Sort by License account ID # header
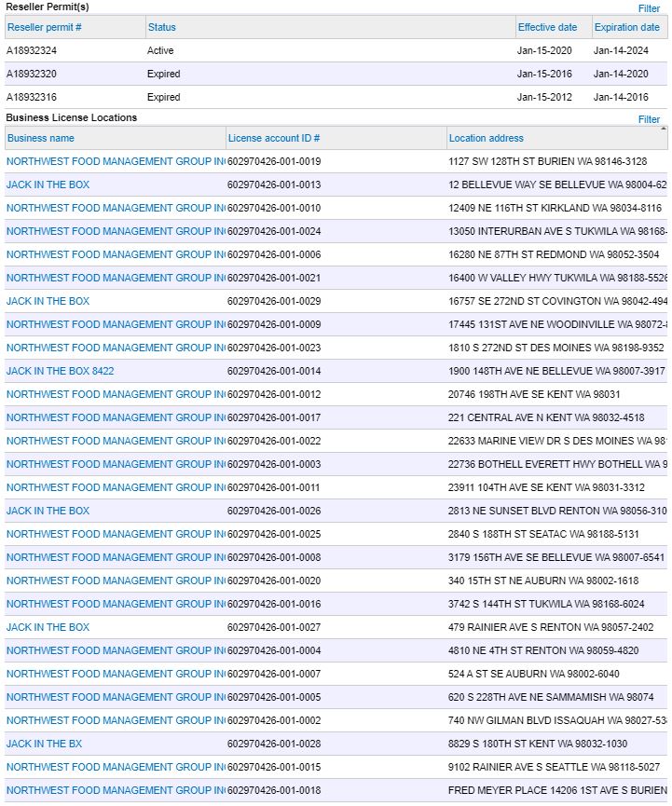Viewport: 672px width, 806px height. [x=273, y=138]
